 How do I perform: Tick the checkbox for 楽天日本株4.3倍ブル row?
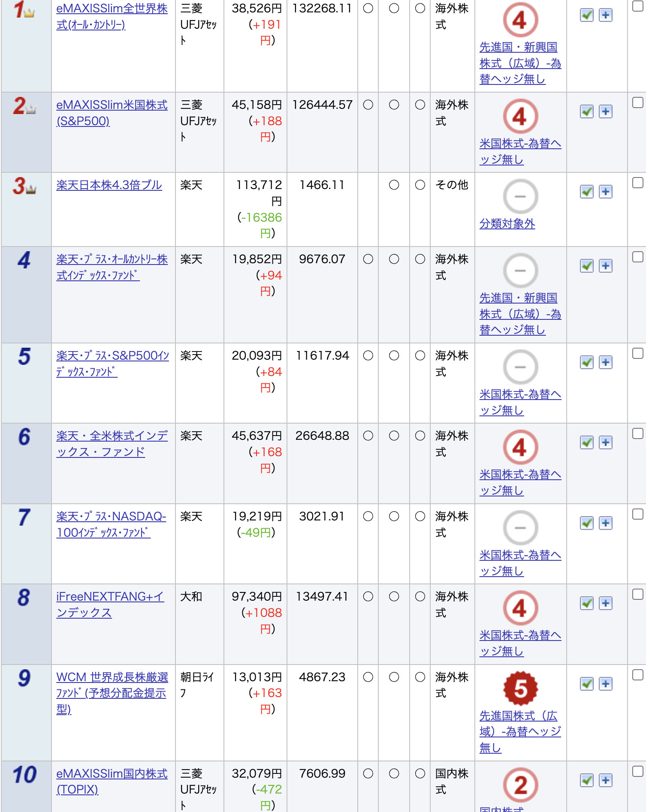coord(638,183)
